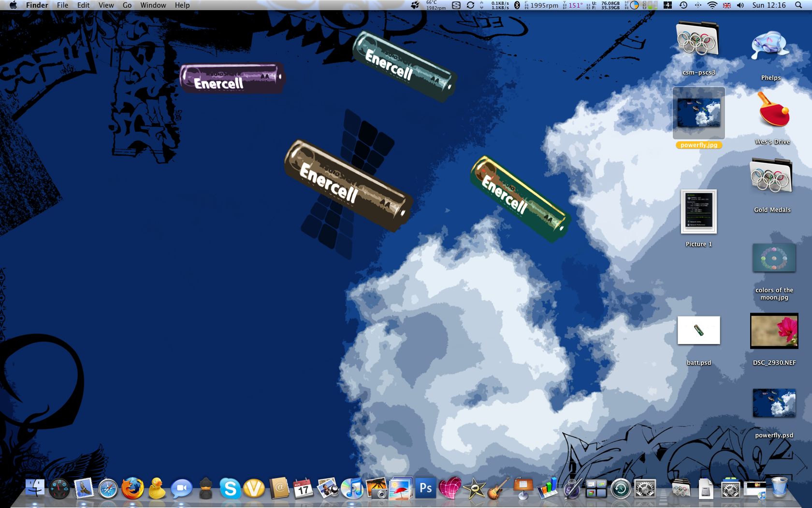Open pink heart grid app icon
The image size is (812, 508).
pyautogui.click(x=450, y=488)
